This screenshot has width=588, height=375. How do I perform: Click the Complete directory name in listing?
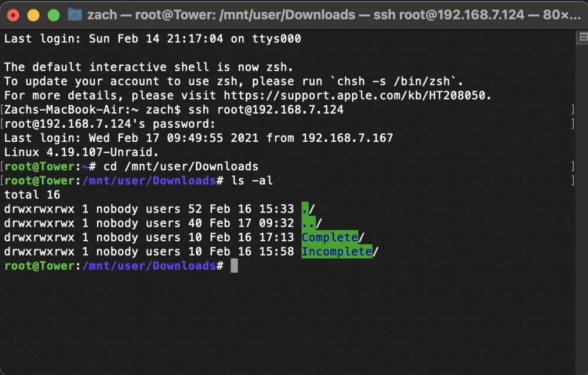pyautogui.click(x=330, y=237)
